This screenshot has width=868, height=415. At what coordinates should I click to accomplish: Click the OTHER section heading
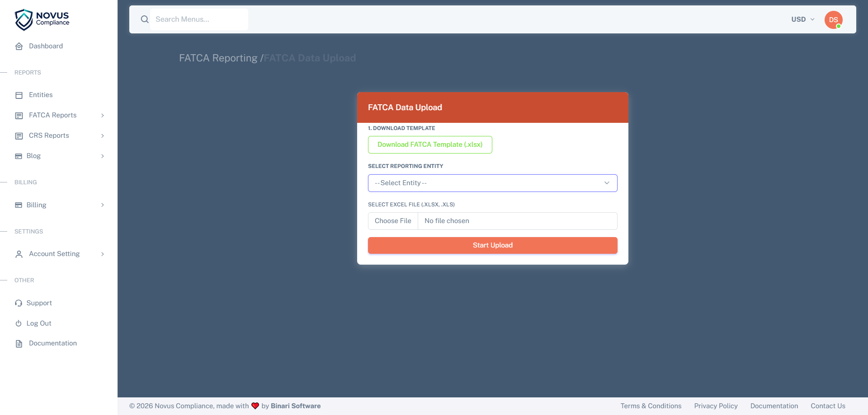point(24,280)
